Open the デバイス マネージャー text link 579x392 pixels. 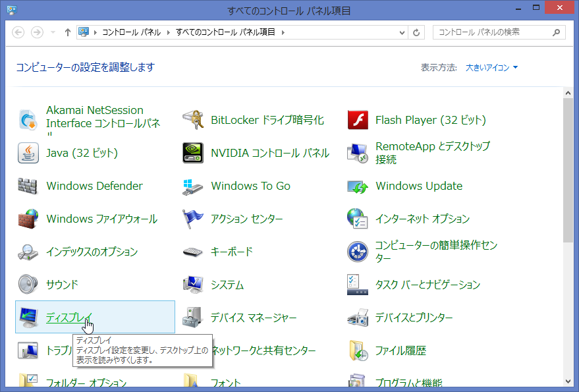click(254, 318)
